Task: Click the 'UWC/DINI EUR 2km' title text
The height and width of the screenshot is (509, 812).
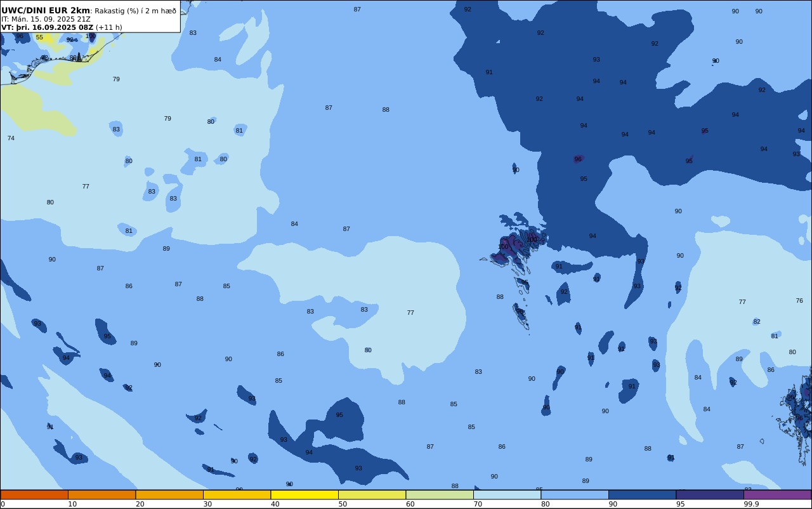Action: click(x=46, y=10)
